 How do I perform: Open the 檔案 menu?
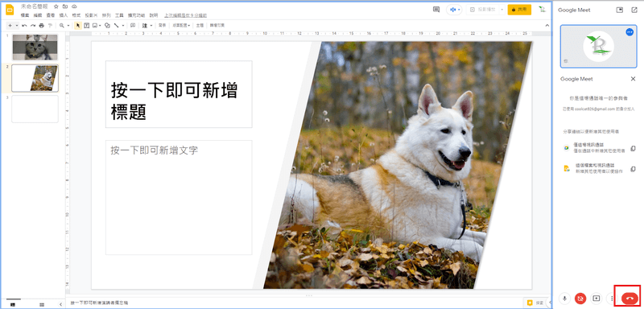[25, 15]
